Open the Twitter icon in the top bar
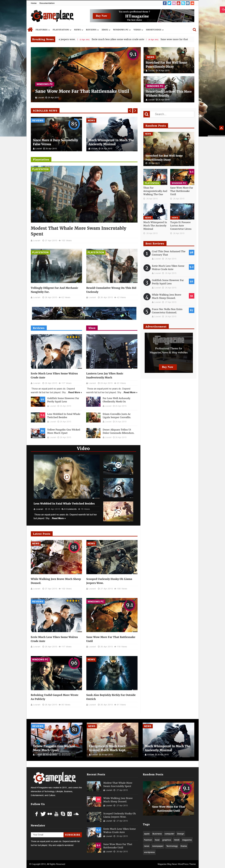The width and height of the screenshot is (225, 868). coord(169,3)
